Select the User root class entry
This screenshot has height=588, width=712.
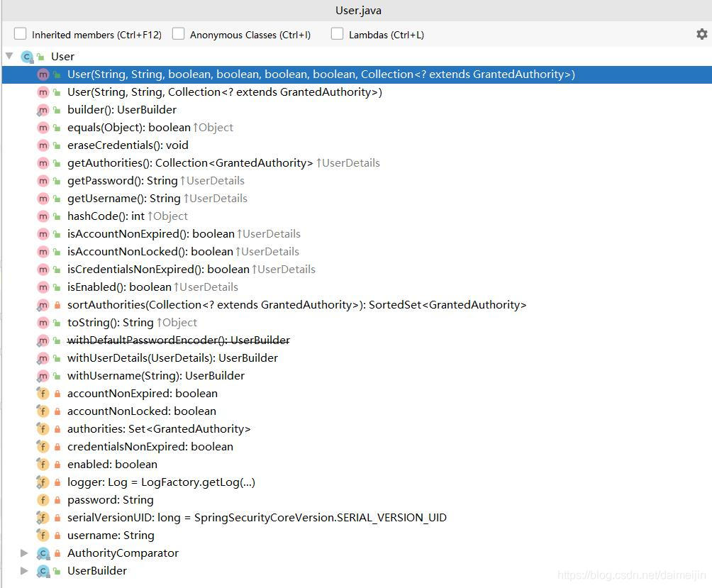[62, 56]
